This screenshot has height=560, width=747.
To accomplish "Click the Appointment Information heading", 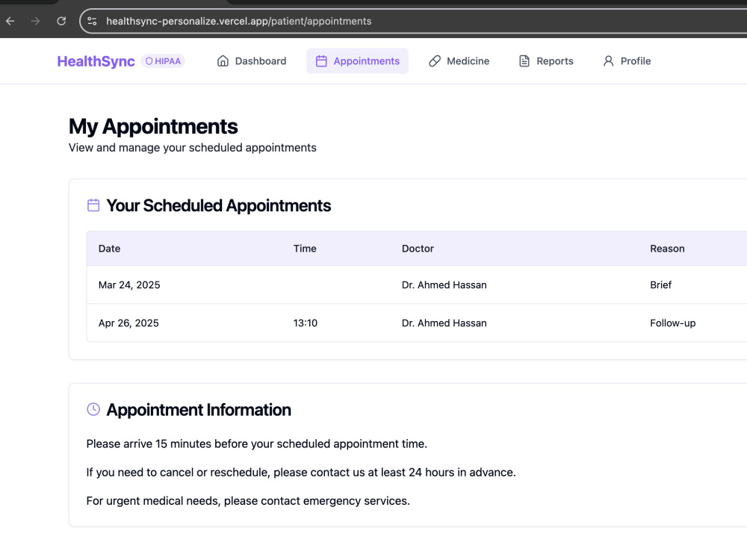I will click(199, 410).
